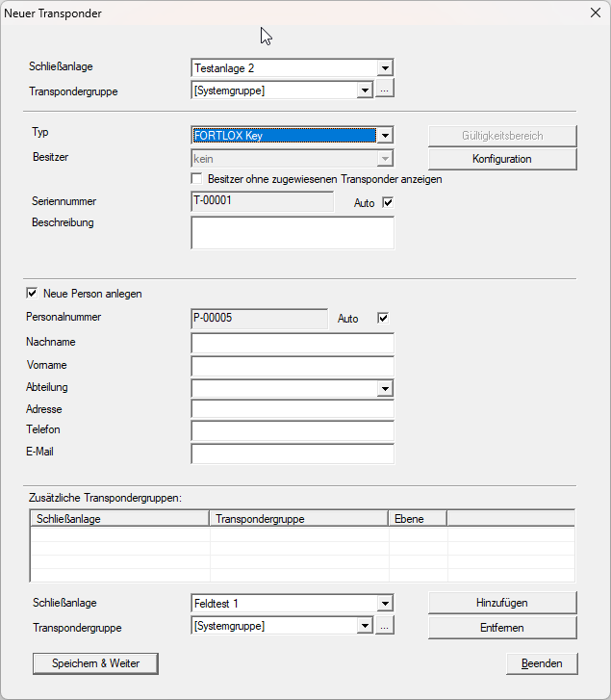Click the Nachname input field
This screenshot has width=611, height=700.
tap(293, 344)
